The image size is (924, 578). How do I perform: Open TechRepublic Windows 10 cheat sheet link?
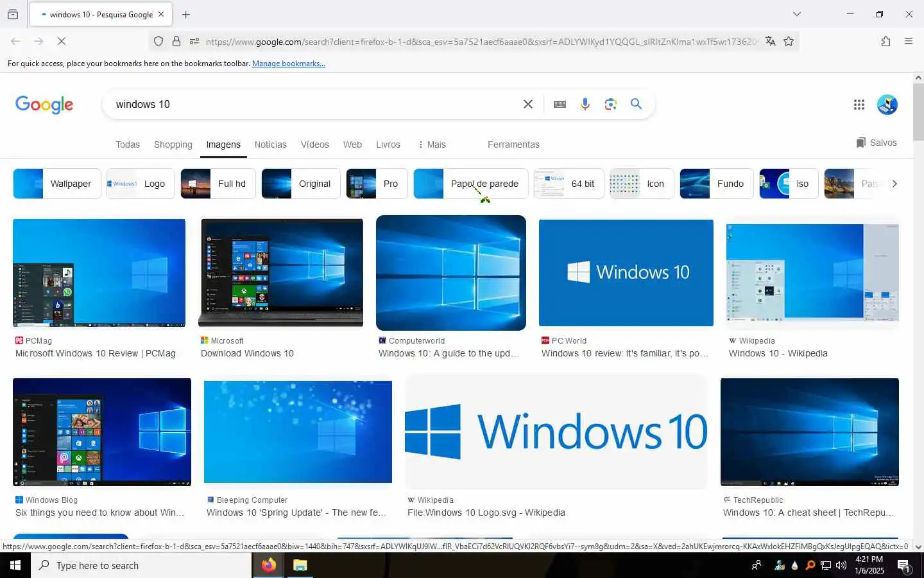pos(809,512)
